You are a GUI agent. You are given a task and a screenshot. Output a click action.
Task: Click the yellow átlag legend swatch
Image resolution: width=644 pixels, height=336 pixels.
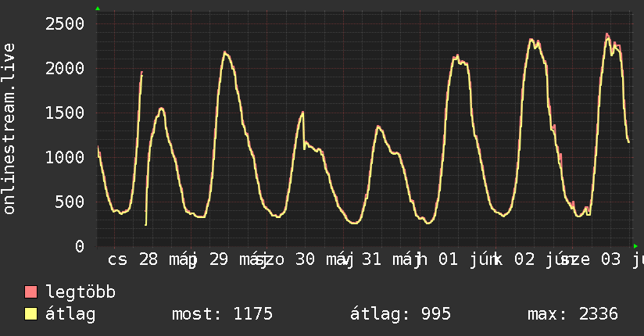(30, 314)
